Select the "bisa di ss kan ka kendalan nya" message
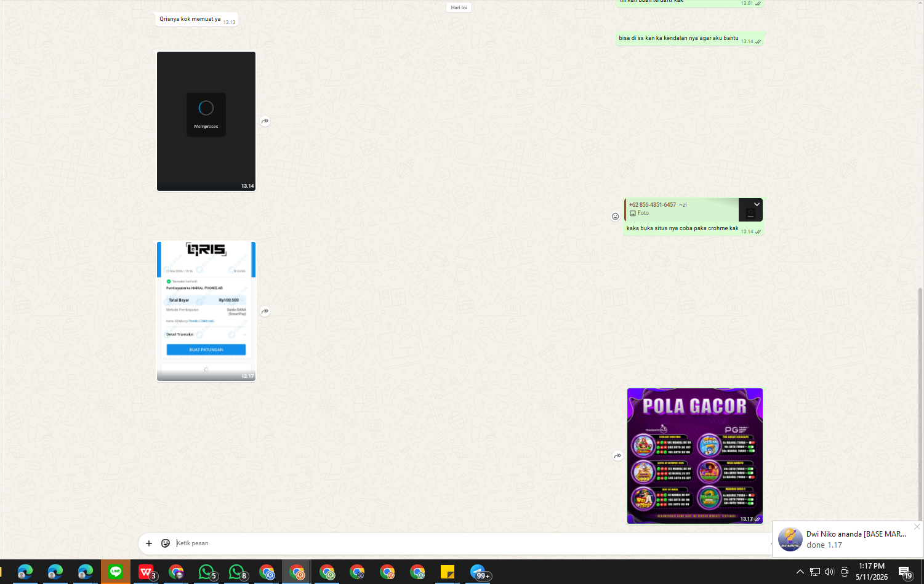924x584 pixels. [x=678, y=38]
